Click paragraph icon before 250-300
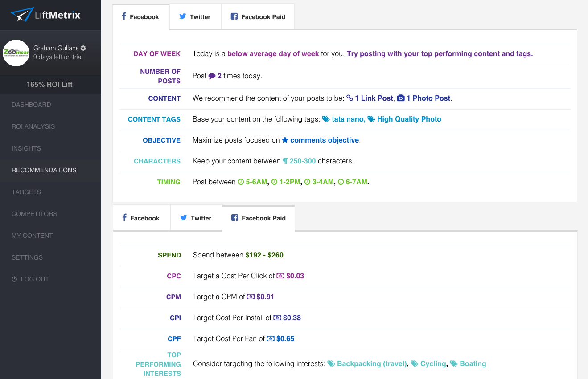Image resolution: width=588 pixels, height=379 pixels. tap(285, 161)
